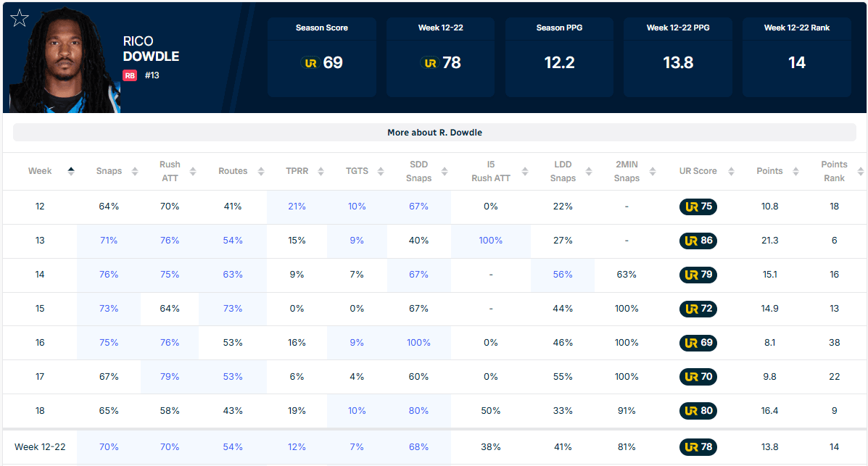Click the Rush ATT sort arrows

click(193, 171)
